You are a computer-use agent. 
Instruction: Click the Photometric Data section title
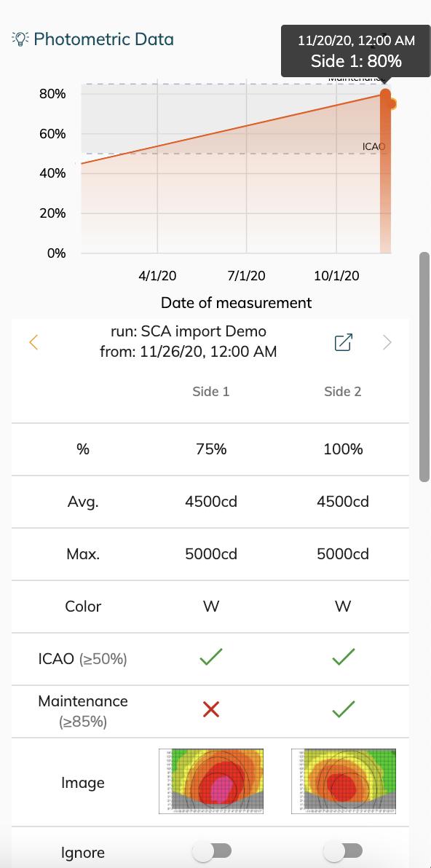(103, 39)
